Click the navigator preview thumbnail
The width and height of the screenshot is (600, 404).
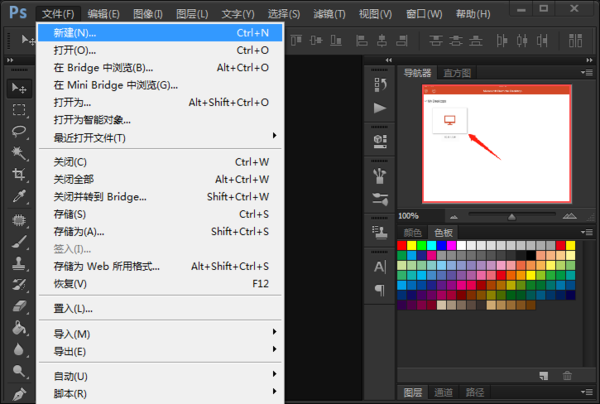point(497,143)
